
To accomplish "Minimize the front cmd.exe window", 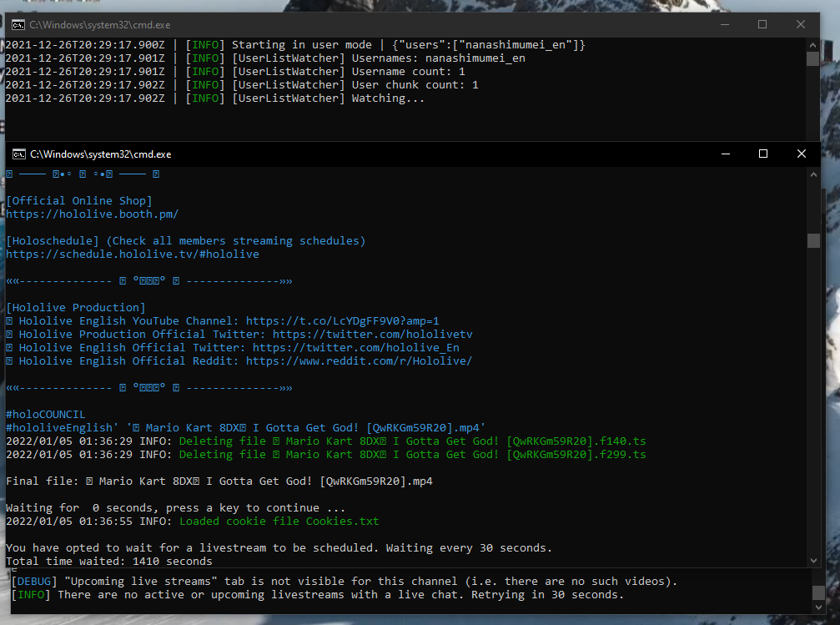I will [726, 154].
